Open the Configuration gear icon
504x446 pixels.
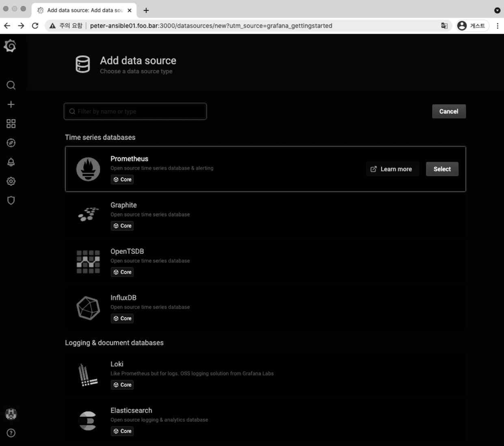11,181
